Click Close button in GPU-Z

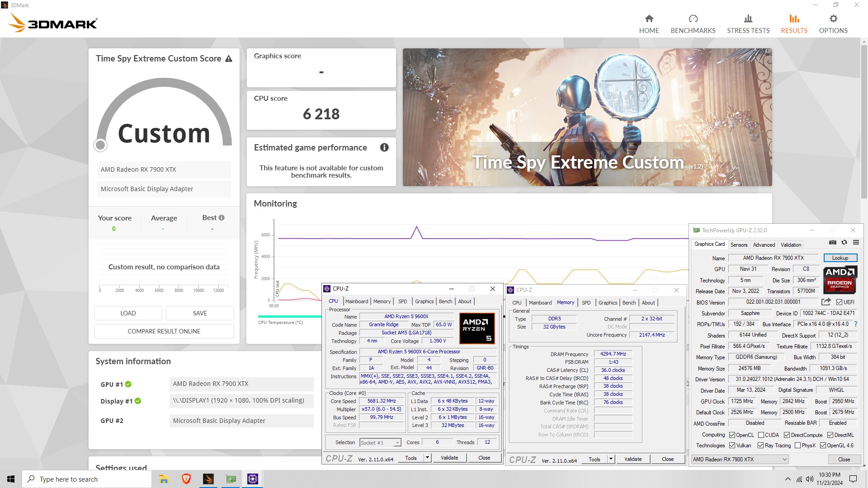(844, 460)
